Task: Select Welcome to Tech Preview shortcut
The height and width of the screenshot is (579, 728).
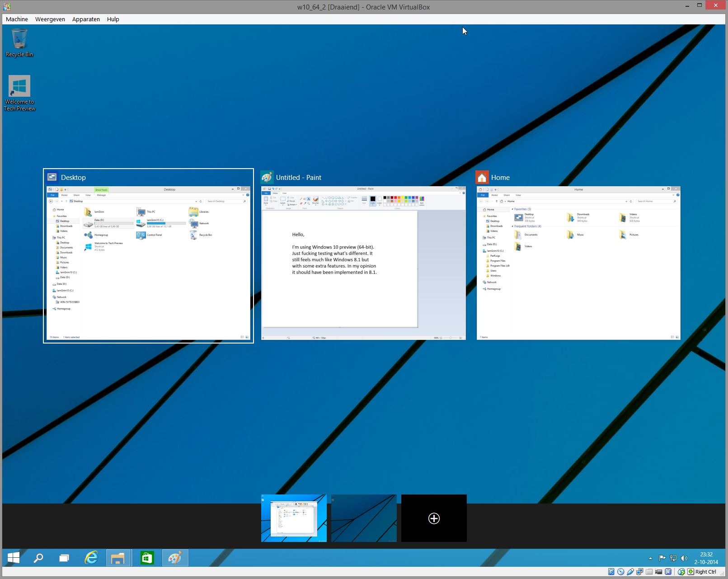Action: [x=19, y=93]
